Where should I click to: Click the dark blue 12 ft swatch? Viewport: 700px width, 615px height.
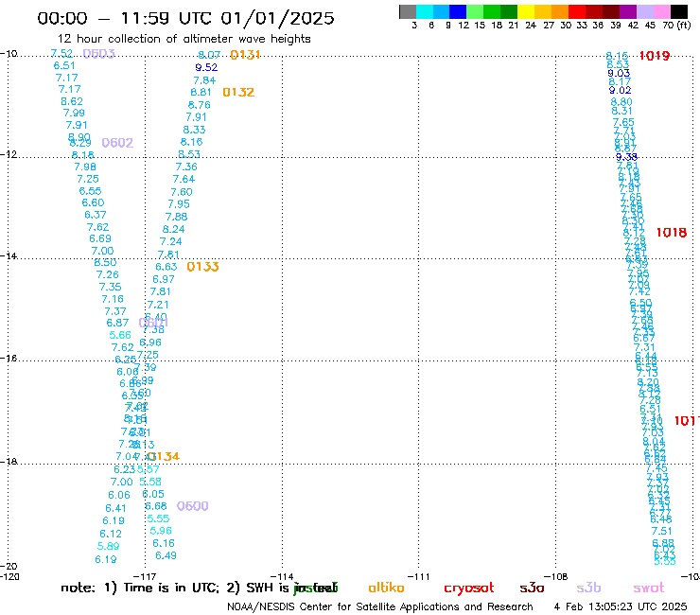pos(458,12)
